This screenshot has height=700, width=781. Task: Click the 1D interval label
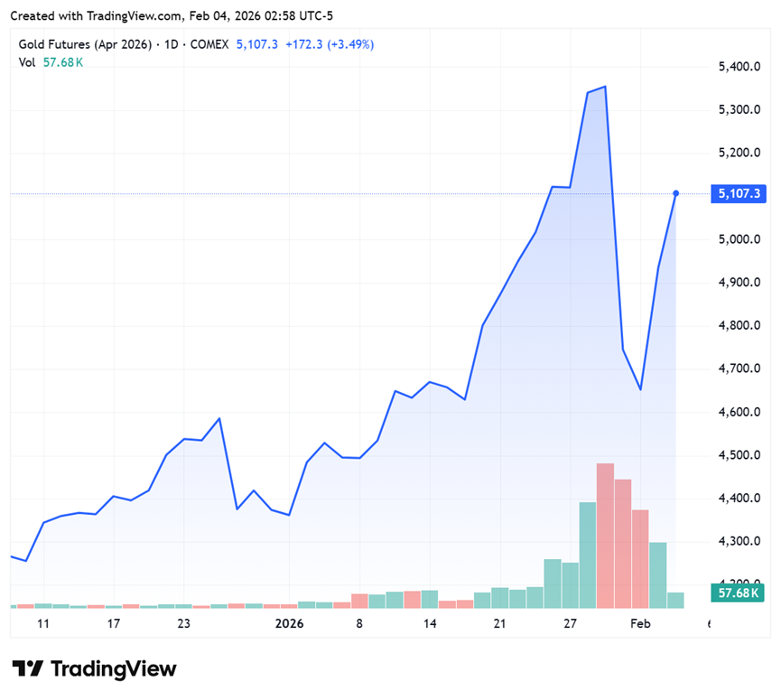click(x=170, y=44)
